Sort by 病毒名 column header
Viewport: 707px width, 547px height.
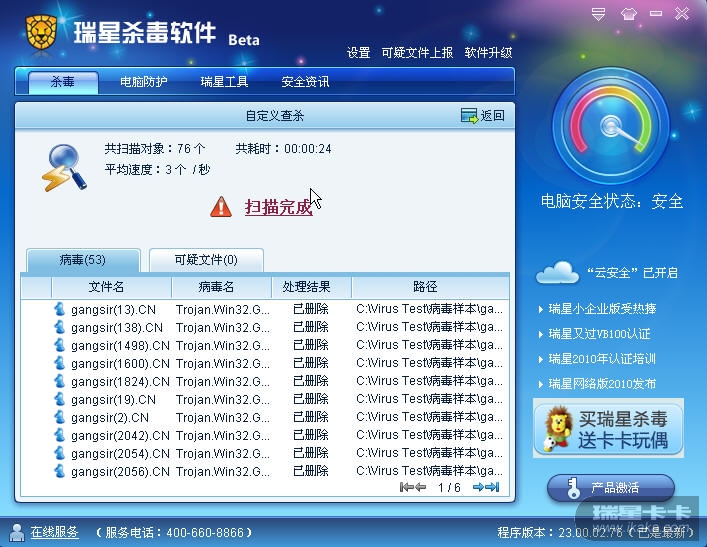(221, 287)
